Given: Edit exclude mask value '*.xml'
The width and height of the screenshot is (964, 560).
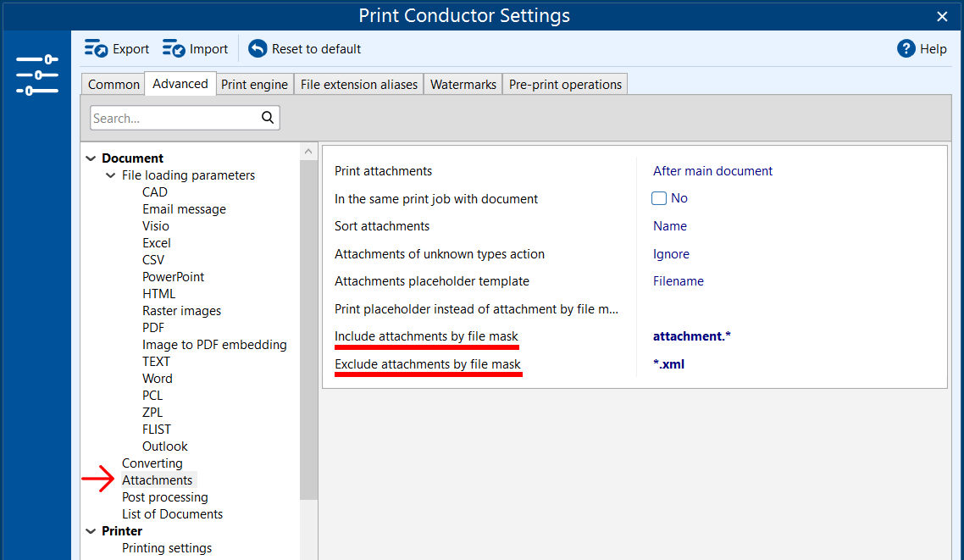Looking at the screenshot, I should coord(668,364).
